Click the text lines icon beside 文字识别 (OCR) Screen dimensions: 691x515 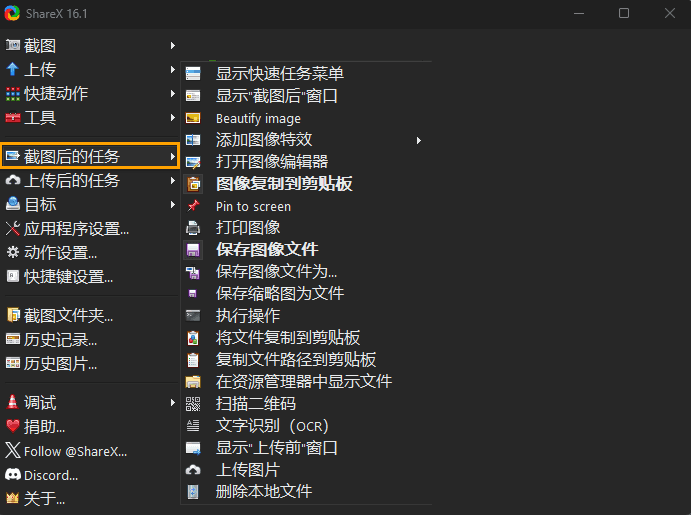tap(193, 426)
